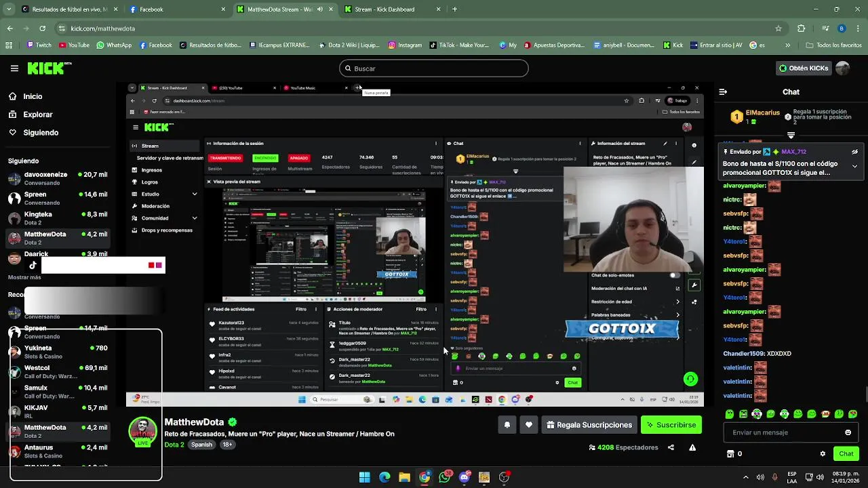Image resolution: width=868 pixels, height=488 pixels.
Task: Open chat settings gear icon
Action: [x=823, y=454]
